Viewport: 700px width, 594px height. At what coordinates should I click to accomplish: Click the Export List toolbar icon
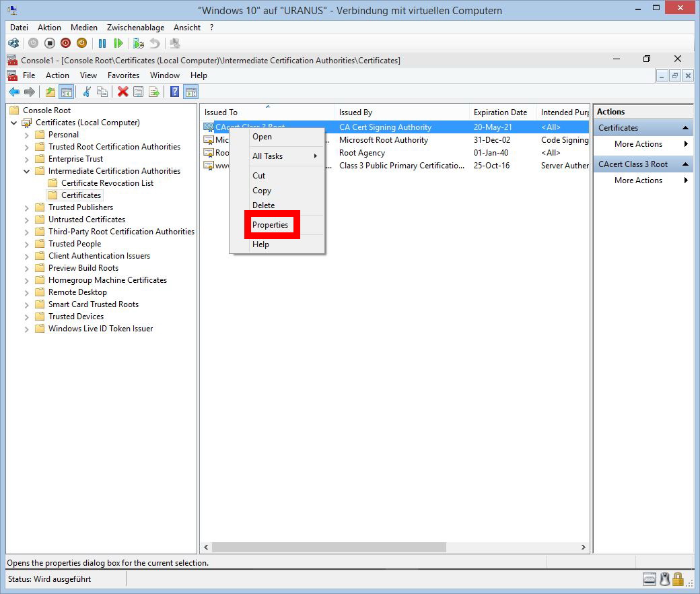pyautogui.click(x=154, y=92)
